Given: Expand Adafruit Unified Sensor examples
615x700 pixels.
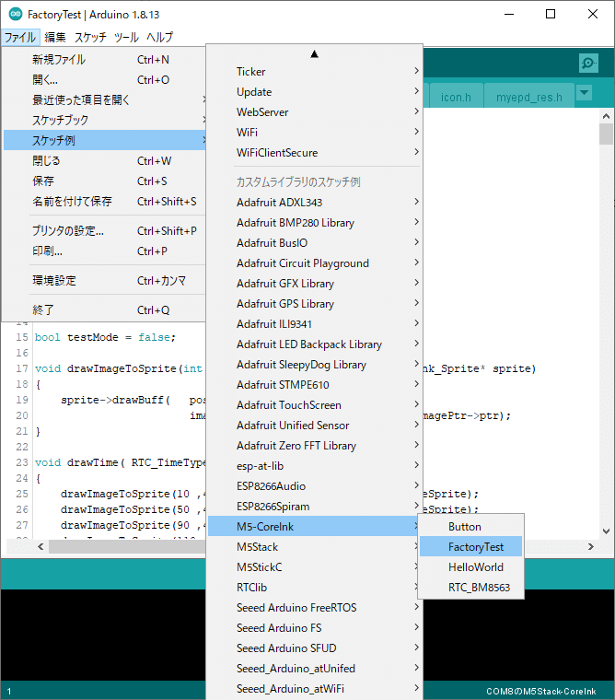Looking at the screenshot, I should click(314, 425).
